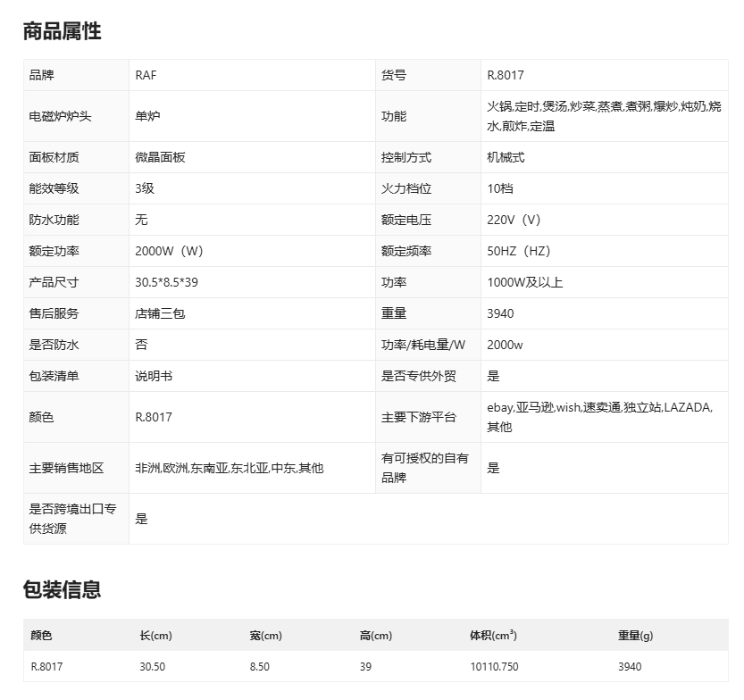The width and height of the screenshot is (744, 700).
Task: Select the 说明书 packing list value
Action: [x=154, y=376]
